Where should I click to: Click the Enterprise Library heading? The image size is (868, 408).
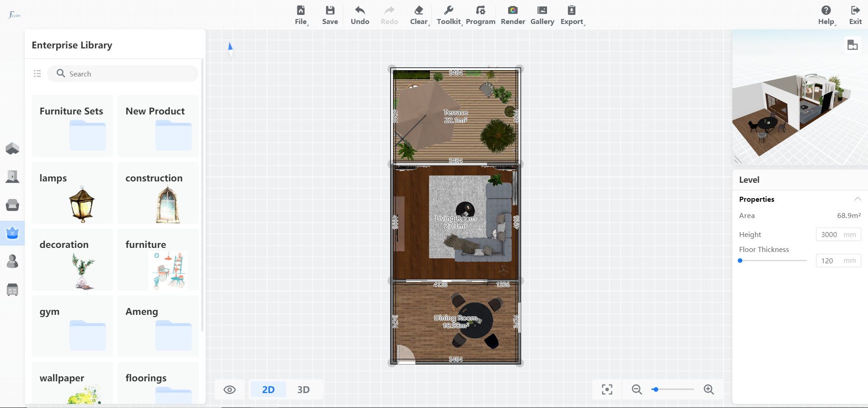pos(72,45)
